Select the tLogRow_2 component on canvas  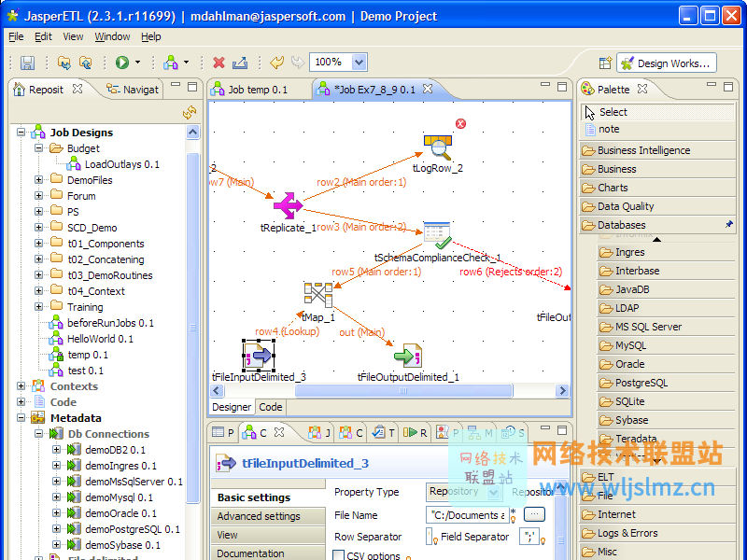point(438,147)
